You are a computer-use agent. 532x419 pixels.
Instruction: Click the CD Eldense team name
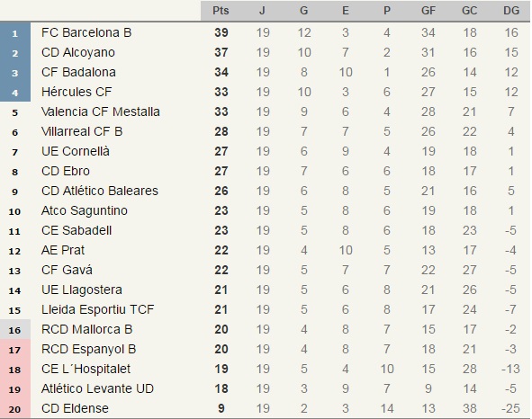[75, 408]
